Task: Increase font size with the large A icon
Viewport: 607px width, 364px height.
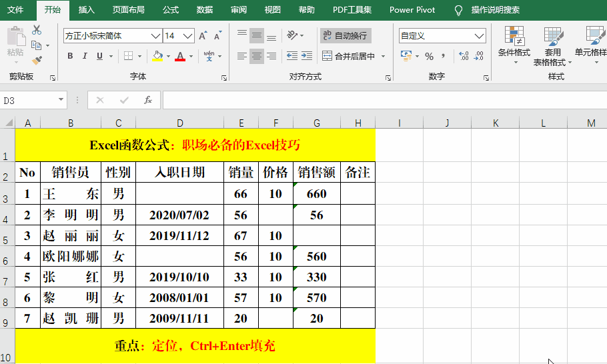Action: pyautogui.click(x=203, y=35)
